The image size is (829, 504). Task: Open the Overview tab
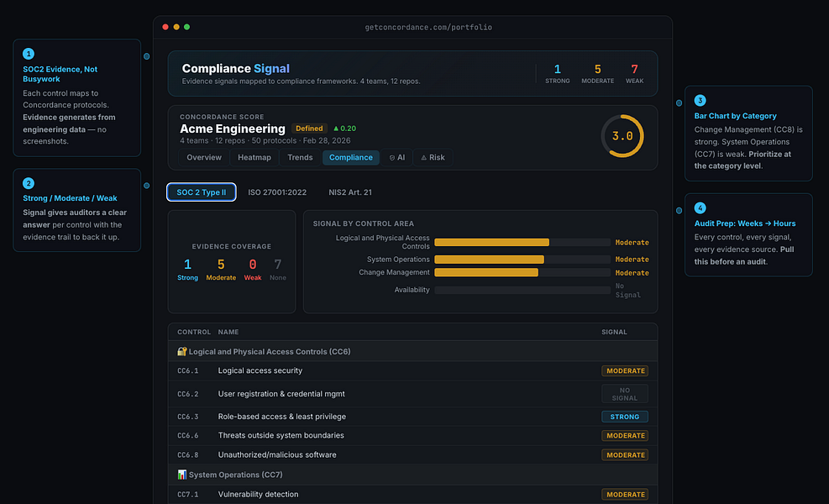(x=204, y=158)
